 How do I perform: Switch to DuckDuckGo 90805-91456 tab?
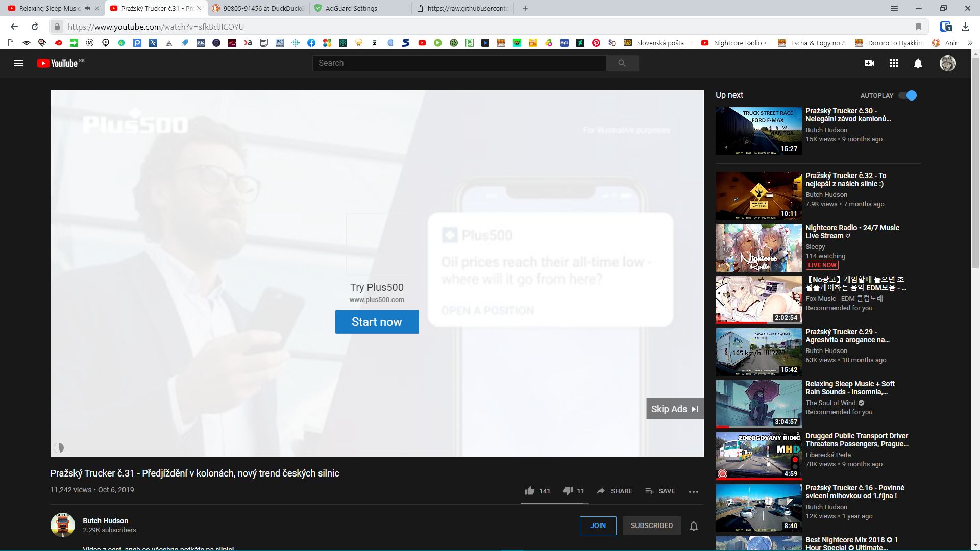pos(258,8)
